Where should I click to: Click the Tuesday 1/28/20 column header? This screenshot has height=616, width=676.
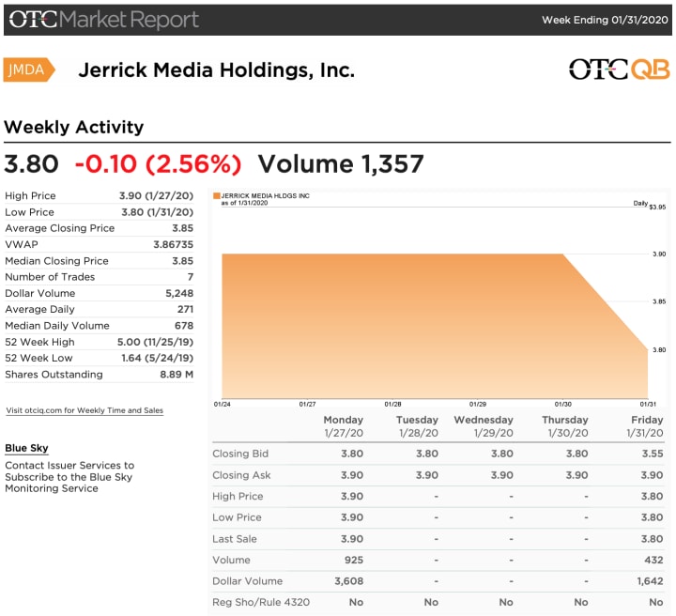(417, 426)
